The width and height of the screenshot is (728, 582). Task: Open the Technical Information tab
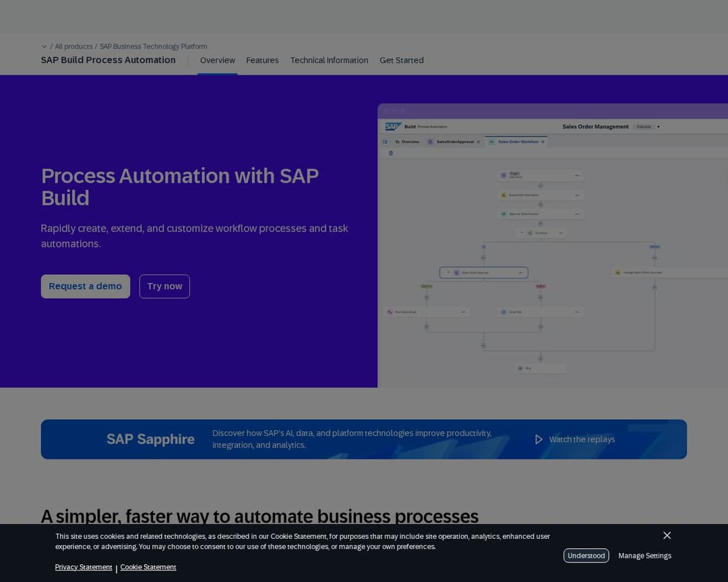click(x=329, y=61)
